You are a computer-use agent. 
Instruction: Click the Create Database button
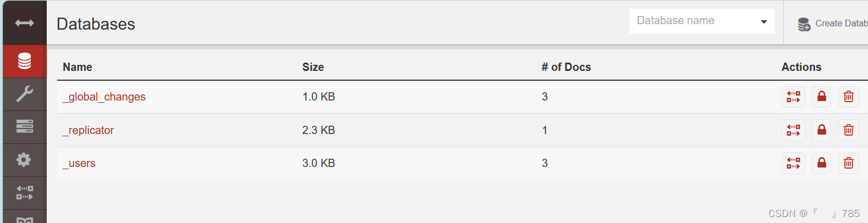pyautogui.click(x=832, y=24)
